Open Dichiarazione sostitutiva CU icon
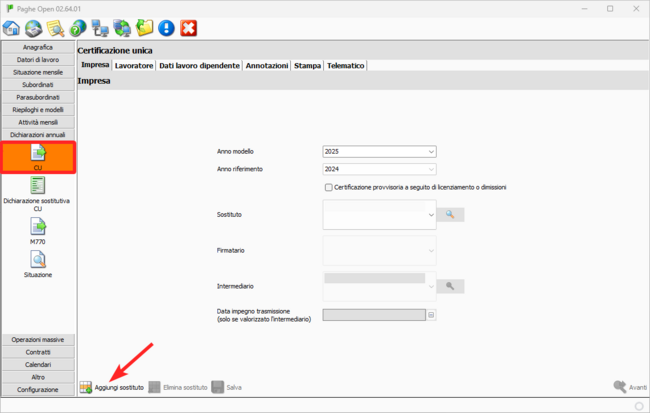The width and height of the screenshot is (650, 413). click(x=38, y=190)
